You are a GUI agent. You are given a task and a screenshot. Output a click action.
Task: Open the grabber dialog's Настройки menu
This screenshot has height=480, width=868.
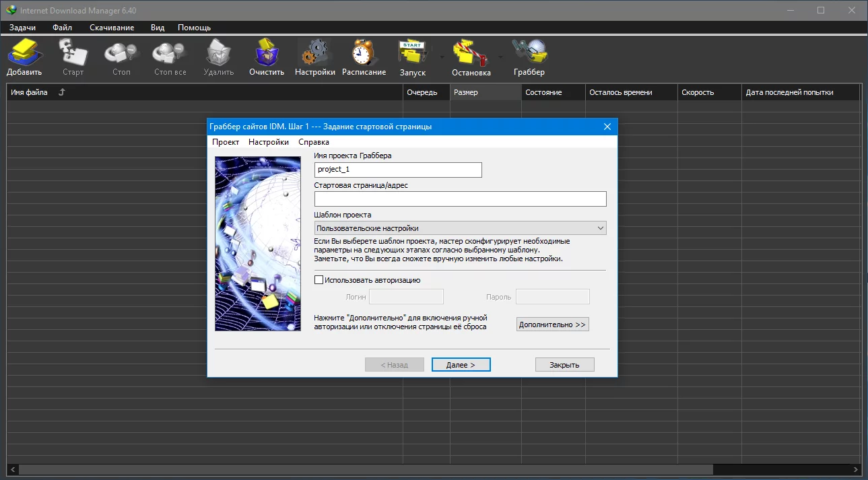[x=269, y=142]
